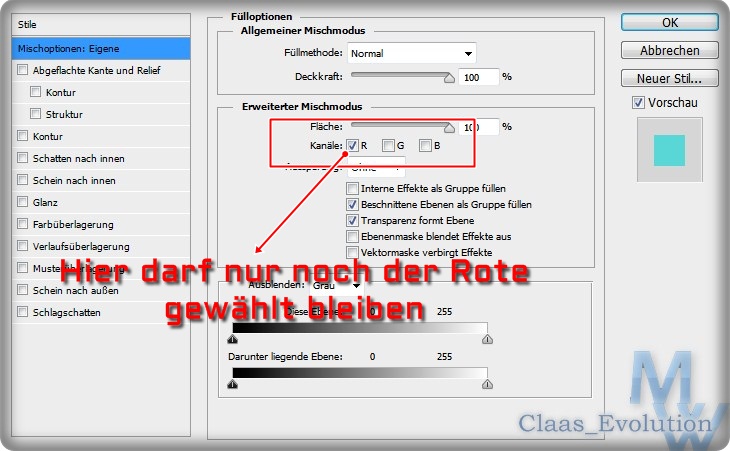Toggle the Vorschau checkbox
Image resolution: width=730 pixels, height=451 pixels.
638,103
